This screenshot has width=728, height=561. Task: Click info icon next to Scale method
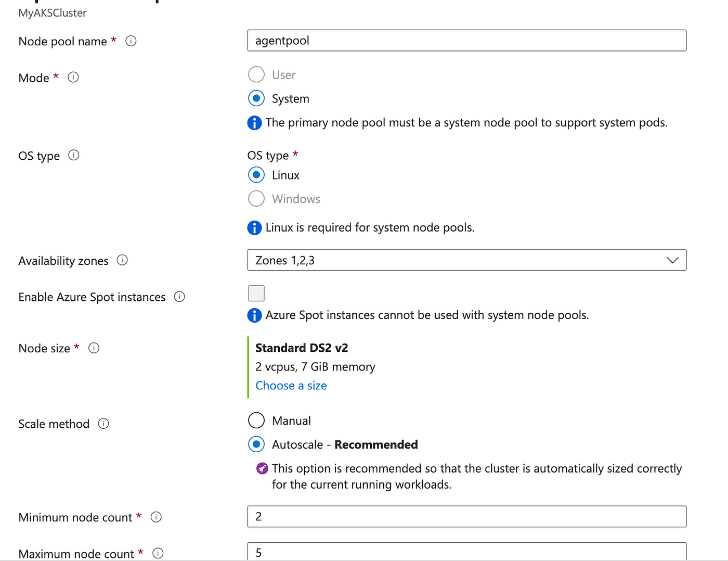(103, 424)
